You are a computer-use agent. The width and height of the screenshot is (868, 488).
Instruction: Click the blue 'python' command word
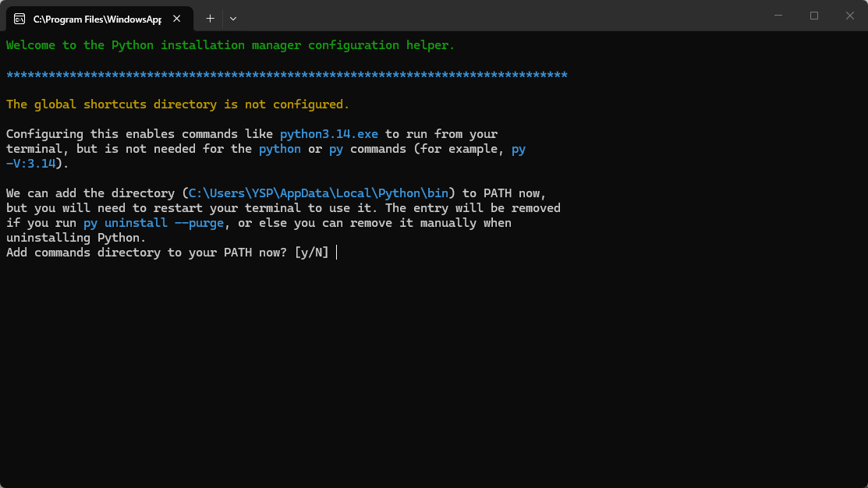pos(279,149)
